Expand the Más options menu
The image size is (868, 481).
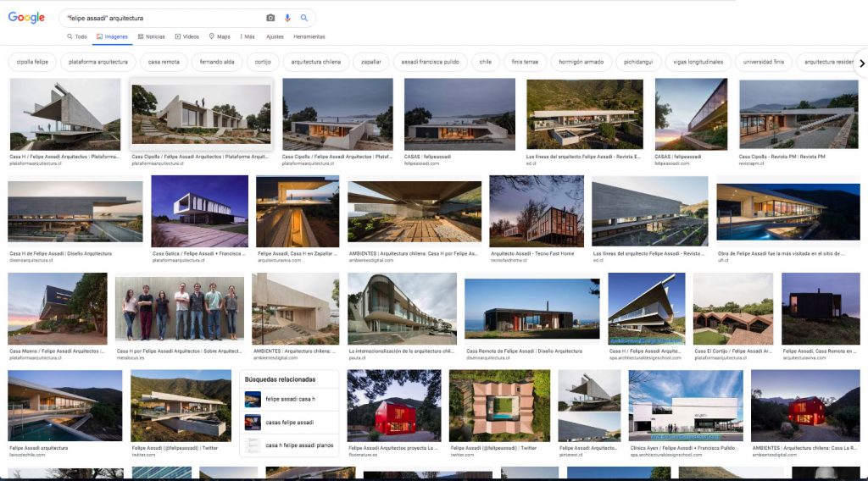(248, 36)
